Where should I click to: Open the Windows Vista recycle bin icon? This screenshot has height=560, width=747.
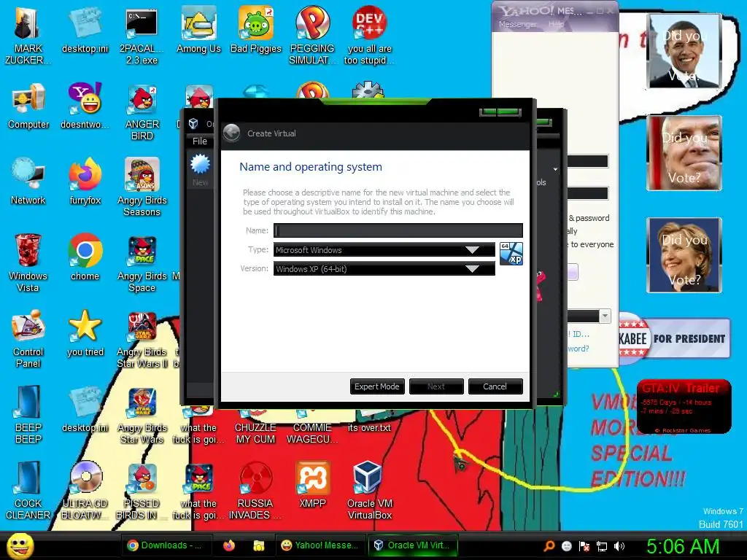(x=28, y=262)
